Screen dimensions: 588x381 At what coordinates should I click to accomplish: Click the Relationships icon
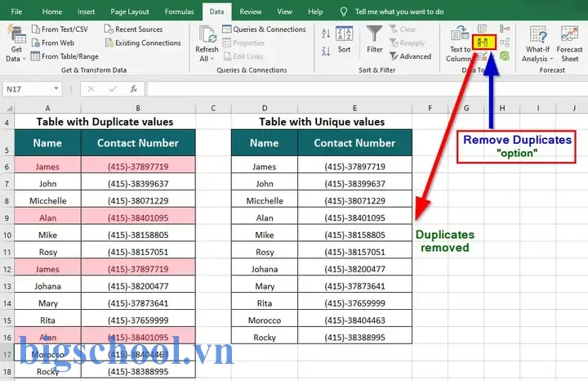point(505,43)
